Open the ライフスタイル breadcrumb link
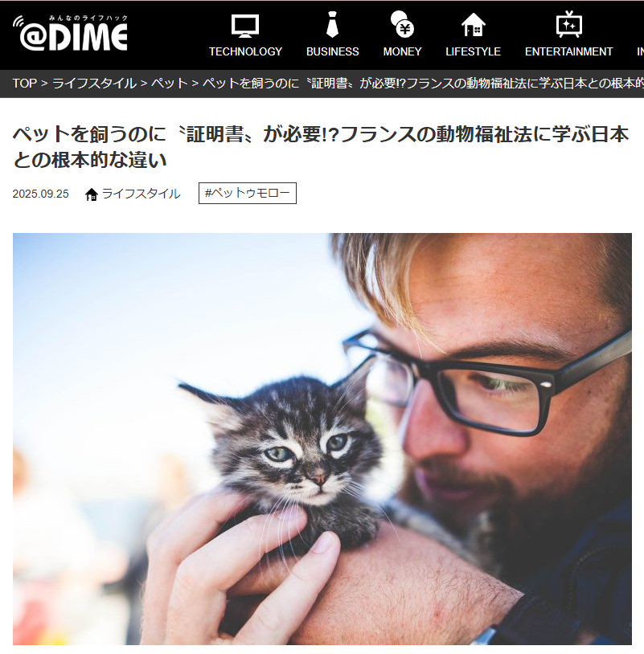This screenshot has height=654, width=644. click(x=94, y=84)
